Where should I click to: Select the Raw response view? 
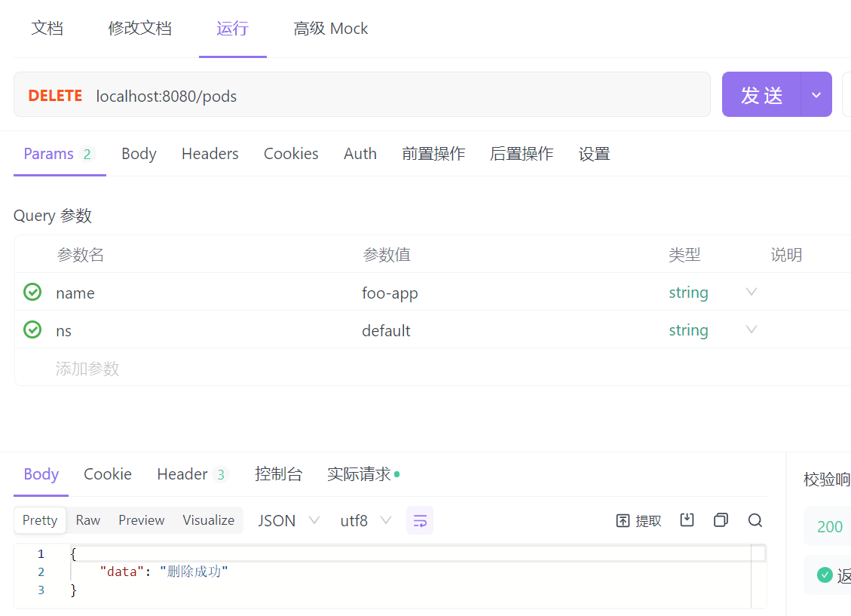(88, 520)
